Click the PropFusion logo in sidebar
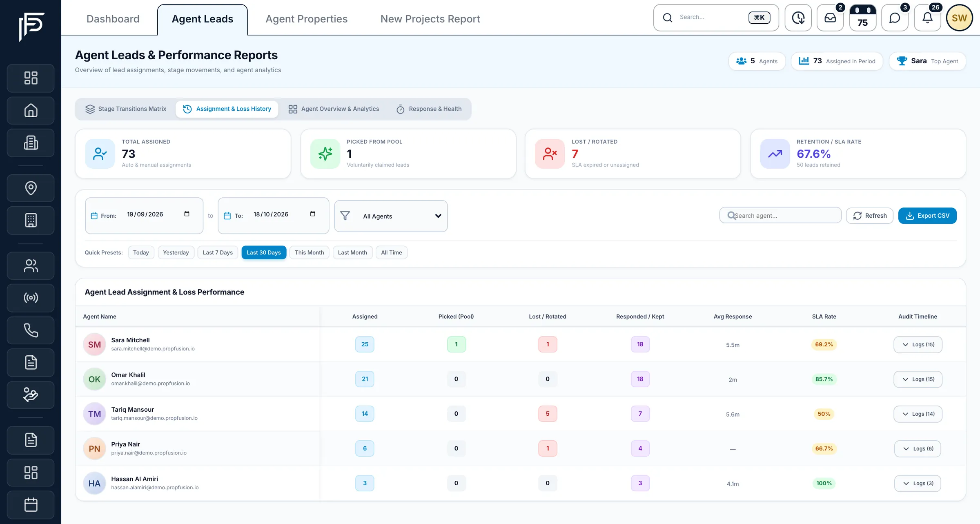This screenshot has height=524, width=980. pyautogui.click(x=31, y=27)
